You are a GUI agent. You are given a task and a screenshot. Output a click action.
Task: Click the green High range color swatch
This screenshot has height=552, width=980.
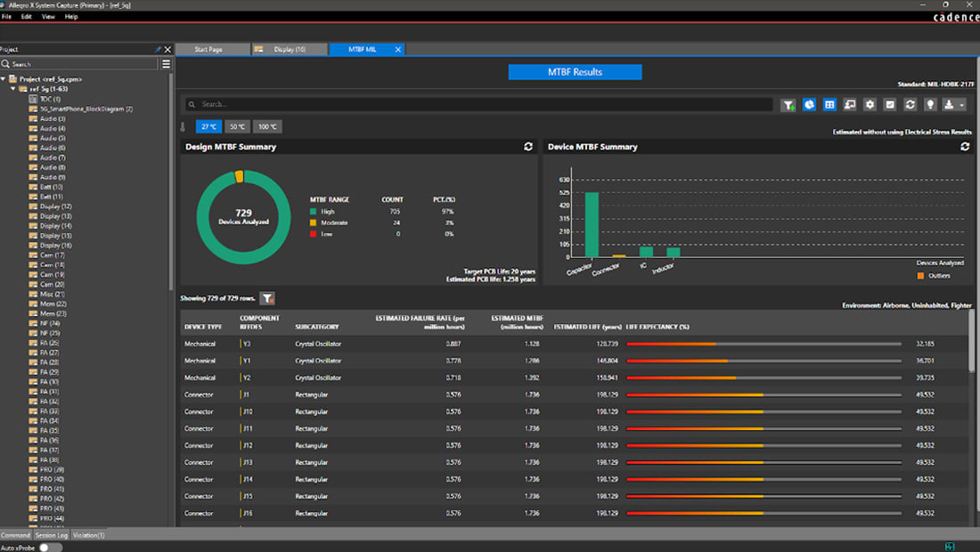click(x=313, y=212)
